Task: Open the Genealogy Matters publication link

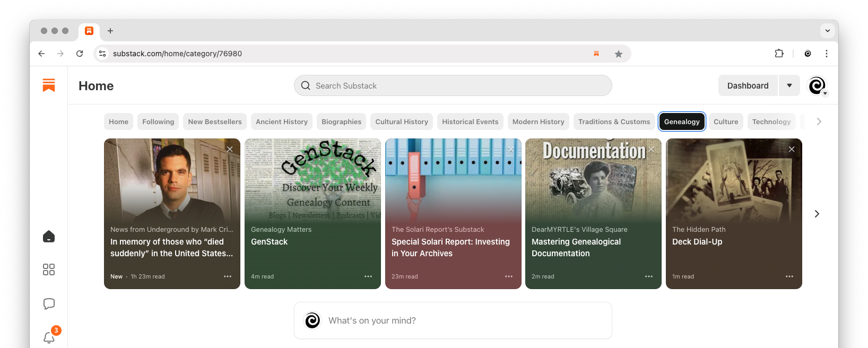Action: click(281, 229)
